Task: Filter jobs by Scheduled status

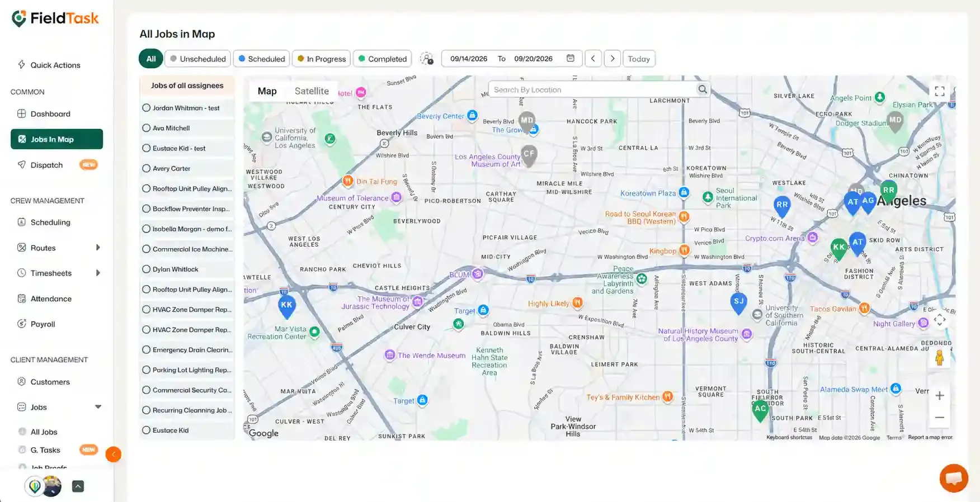Action: pyautogui.click(x=261, y=59)
